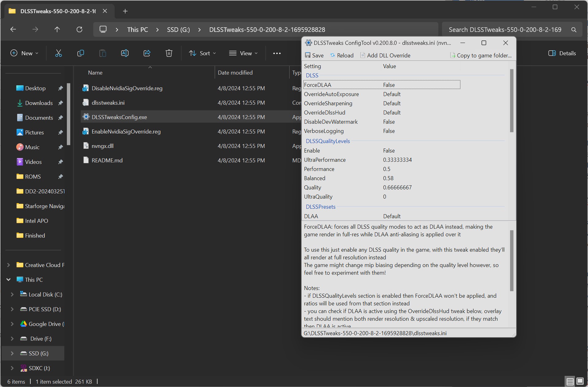
Task: Select nvngx.dll file
Action: point(102,146)
